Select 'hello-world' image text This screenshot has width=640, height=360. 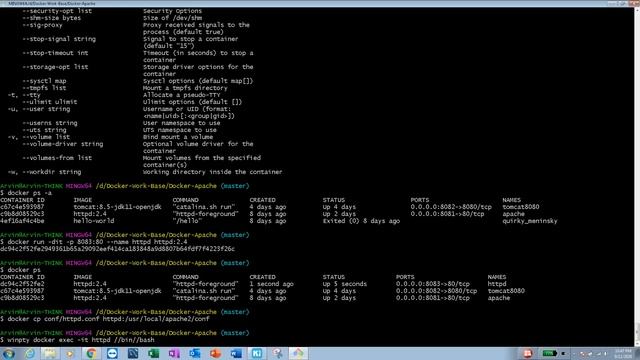tap(94, 221)
